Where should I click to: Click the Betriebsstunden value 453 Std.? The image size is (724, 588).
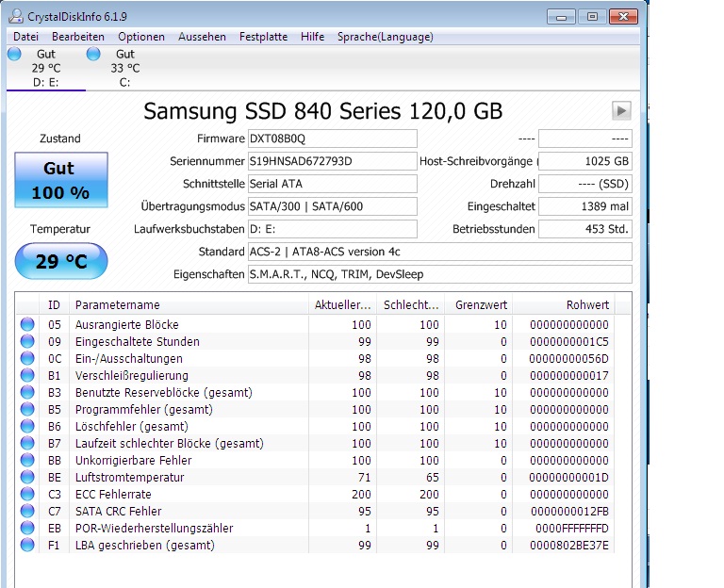585,229
